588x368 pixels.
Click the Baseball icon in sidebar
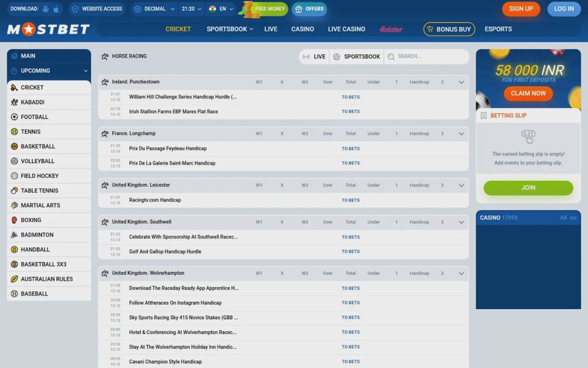14,294
